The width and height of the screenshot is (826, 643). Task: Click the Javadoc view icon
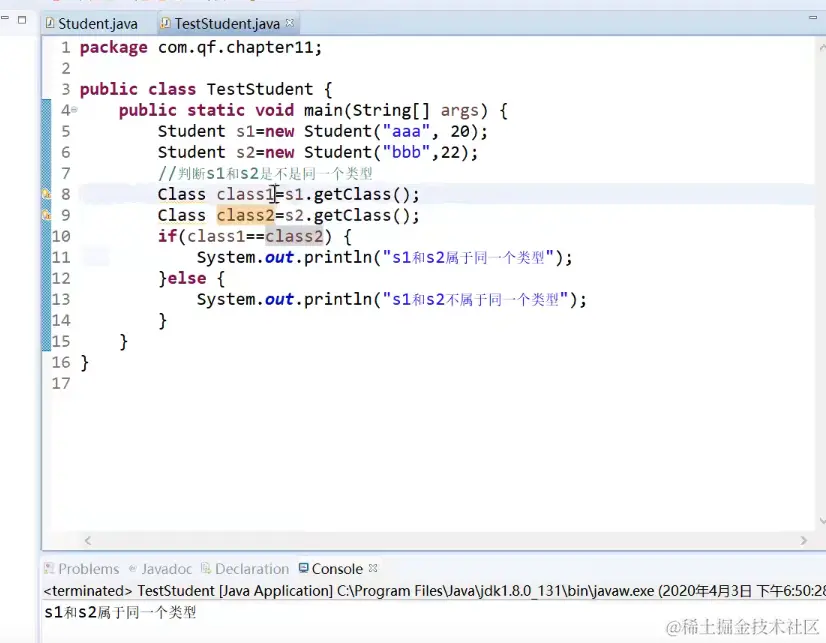[x=133, y=568]
